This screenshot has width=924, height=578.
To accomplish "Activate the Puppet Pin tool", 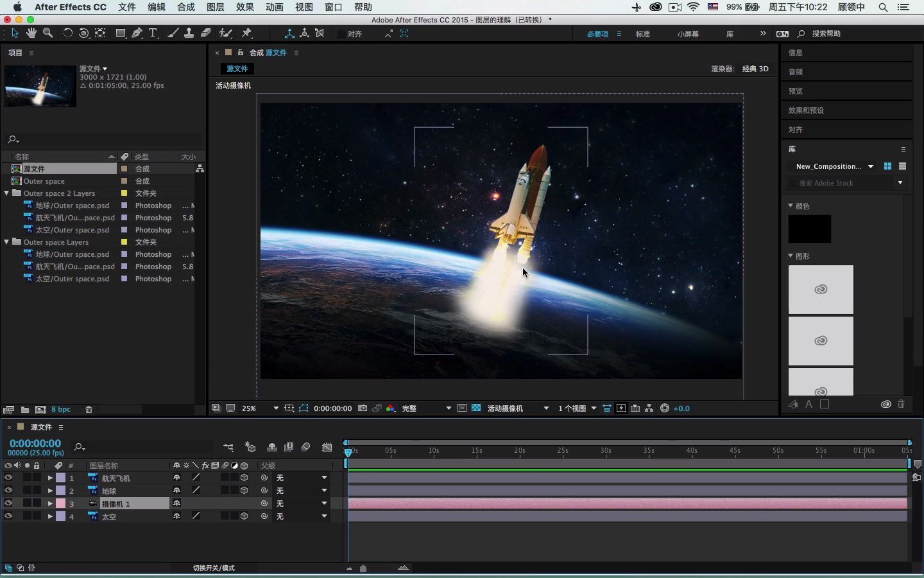I will [x=247, y=33].
